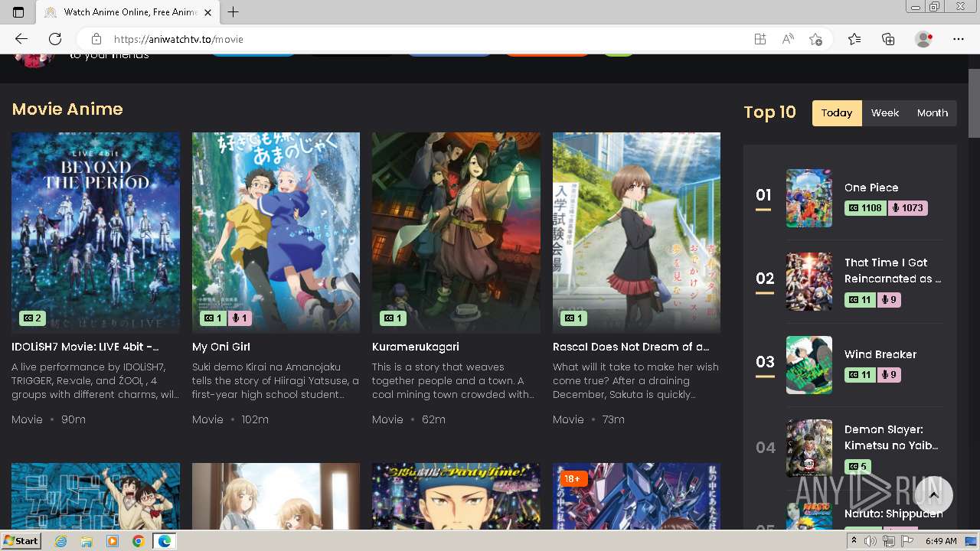Open the Party Time movie poster
Viewport: 980px width, 551px height.
[456, 497]
